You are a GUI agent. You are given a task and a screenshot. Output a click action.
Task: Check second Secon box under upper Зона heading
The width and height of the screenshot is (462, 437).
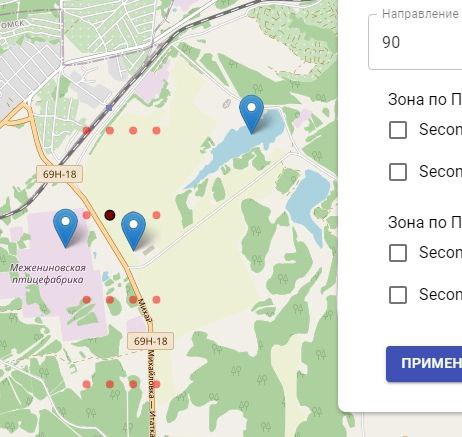point(398,172)
